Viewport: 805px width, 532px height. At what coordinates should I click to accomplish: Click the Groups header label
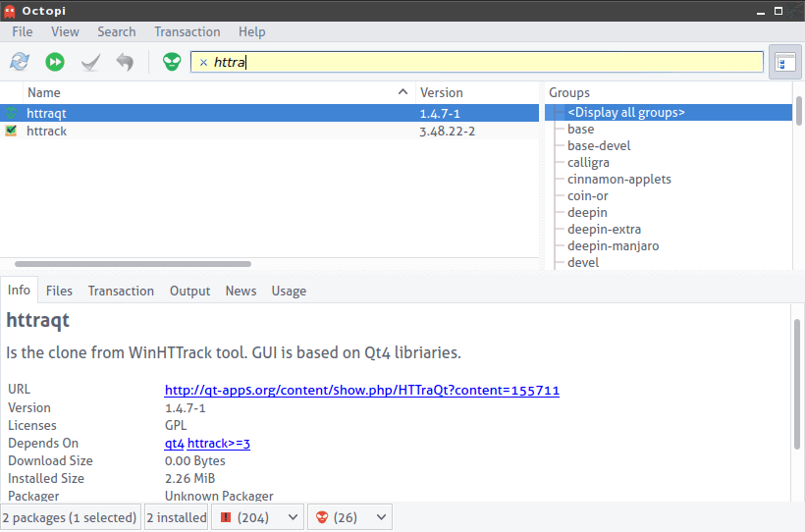[568, 92]
